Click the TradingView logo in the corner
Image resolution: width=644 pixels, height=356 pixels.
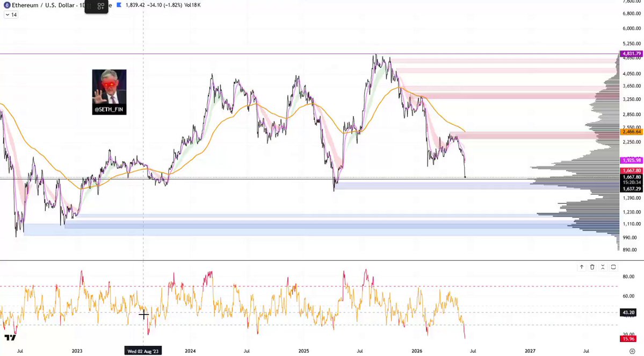(x=10, y=338)
